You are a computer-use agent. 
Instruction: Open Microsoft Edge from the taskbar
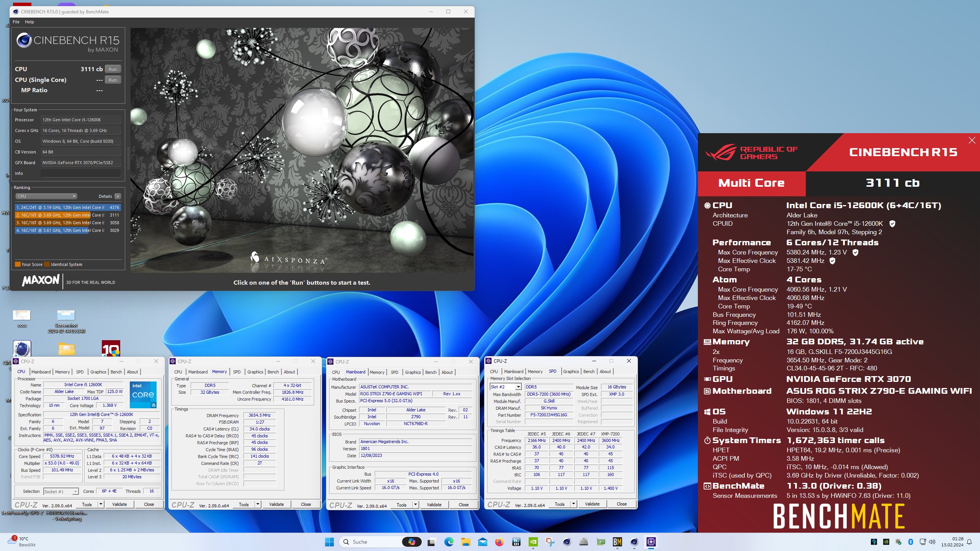pyautogui.click(x=449, y=542)
